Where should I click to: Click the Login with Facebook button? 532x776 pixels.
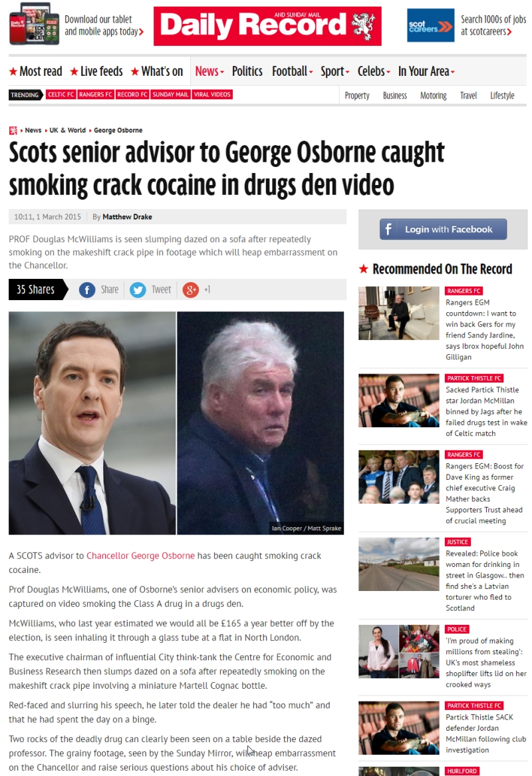click(x=443, y=229)
